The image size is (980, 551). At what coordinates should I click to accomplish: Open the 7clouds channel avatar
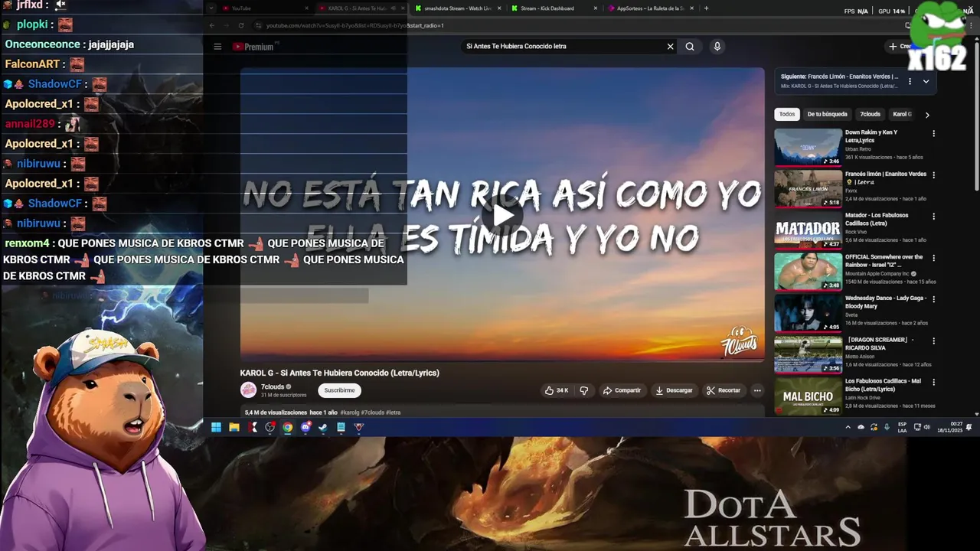pyautogui.click(x=248, y=390)
